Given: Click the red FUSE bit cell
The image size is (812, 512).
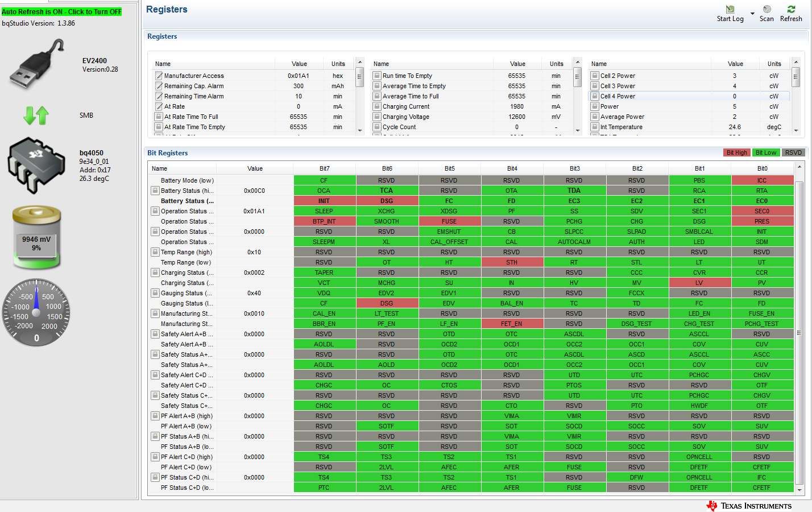Looking at the screenshot, I should pos(449,221).
